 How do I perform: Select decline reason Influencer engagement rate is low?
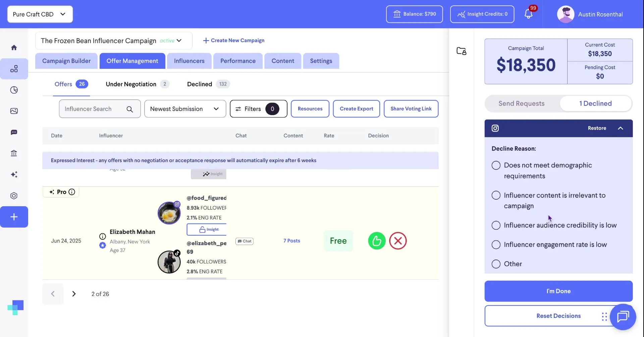(496, 244)
